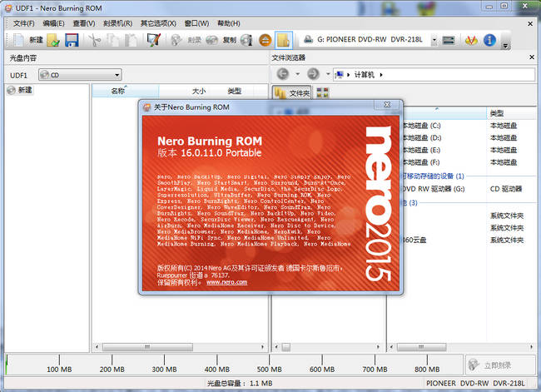Click the file list horizontal scrollbar thumb
Viewport: 541px width, 392px height.
click(421, 347)
